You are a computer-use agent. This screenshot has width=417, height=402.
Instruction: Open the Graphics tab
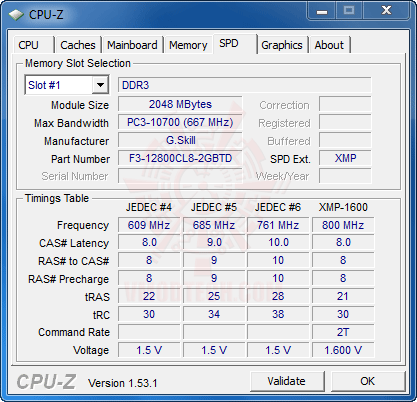tap(282, 45)
